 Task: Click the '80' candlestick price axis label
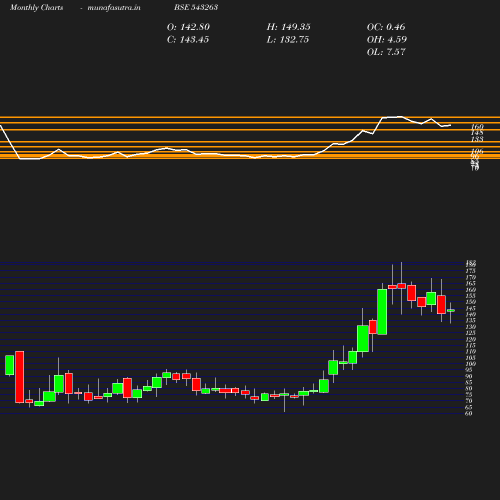(x=469, y=389)
